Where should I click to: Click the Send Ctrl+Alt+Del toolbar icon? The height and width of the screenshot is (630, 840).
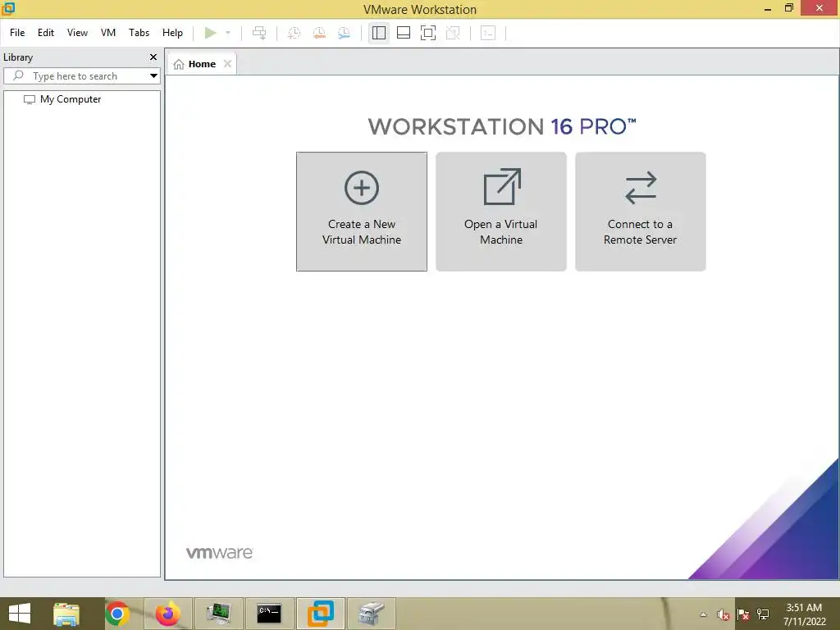pos(259,33)
